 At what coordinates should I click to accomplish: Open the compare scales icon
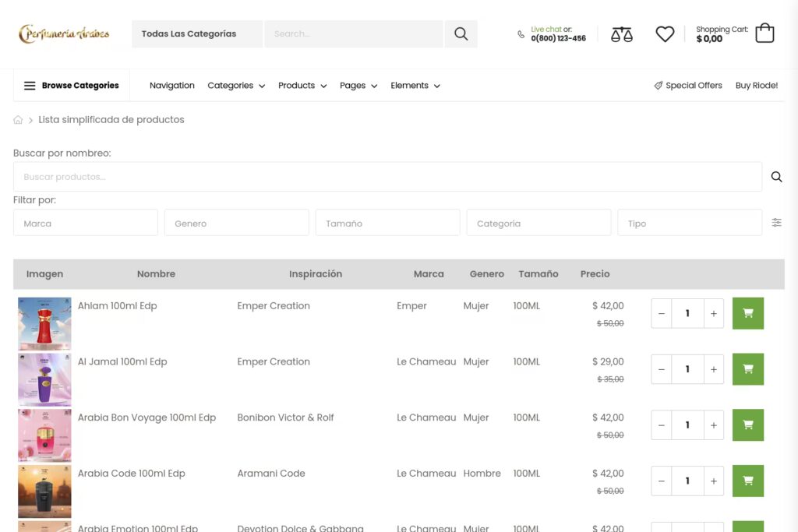(621, 34)
